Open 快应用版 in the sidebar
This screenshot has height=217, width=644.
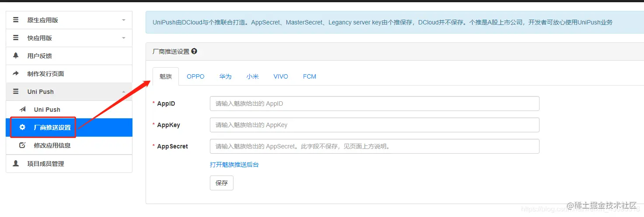point(69,38)
